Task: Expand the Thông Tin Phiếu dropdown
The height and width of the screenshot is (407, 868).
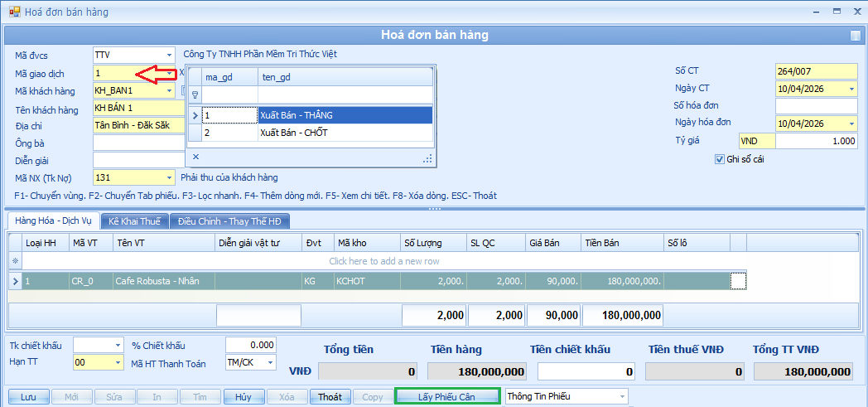Action: (x=620, y=397)
